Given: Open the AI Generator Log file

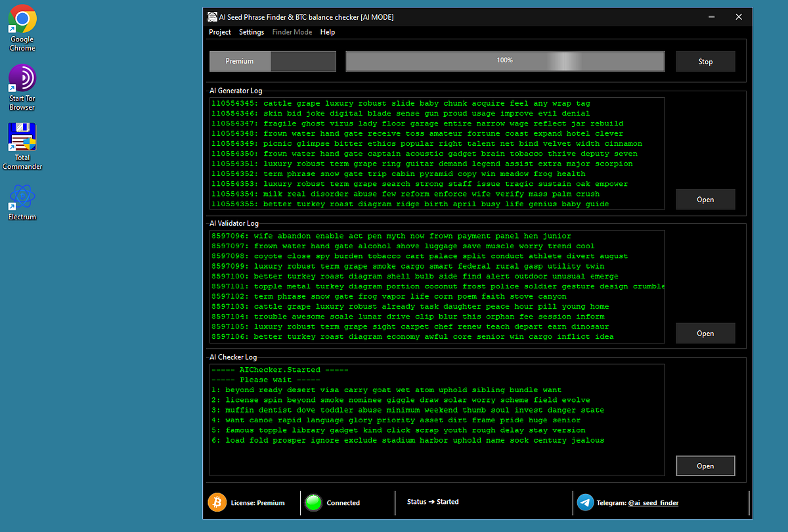Looking at the screenshot, I should (x=705, y=199).
